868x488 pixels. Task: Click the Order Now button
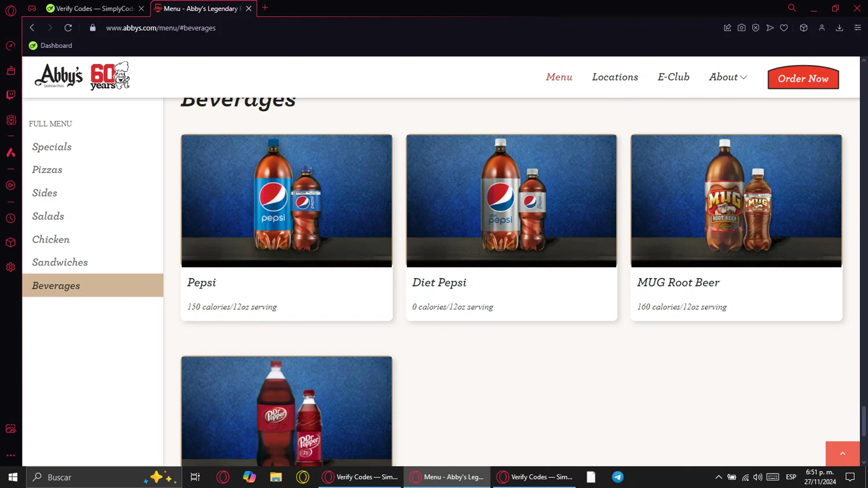click(x=803, y=78)
